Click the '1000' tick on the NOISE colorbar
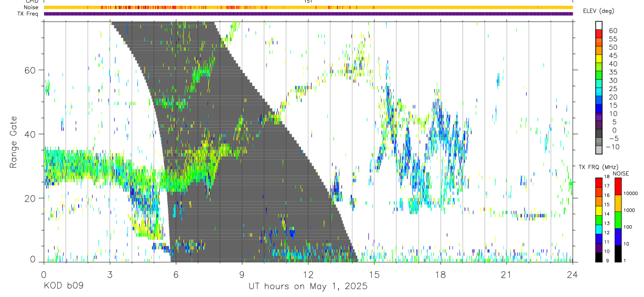The width and height of the screenshot is (644, 297). (630, 211)
